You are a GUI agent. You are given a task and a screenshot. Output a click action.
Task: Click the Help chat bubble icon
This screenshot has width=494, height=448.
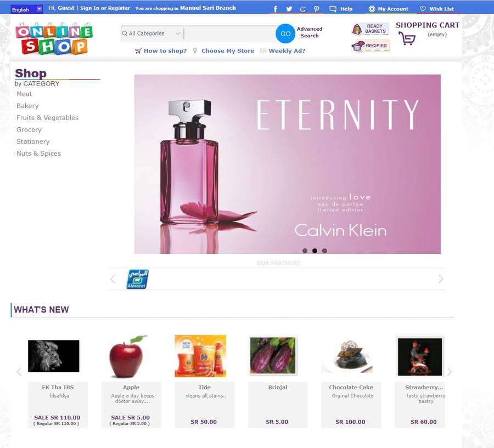333,9
